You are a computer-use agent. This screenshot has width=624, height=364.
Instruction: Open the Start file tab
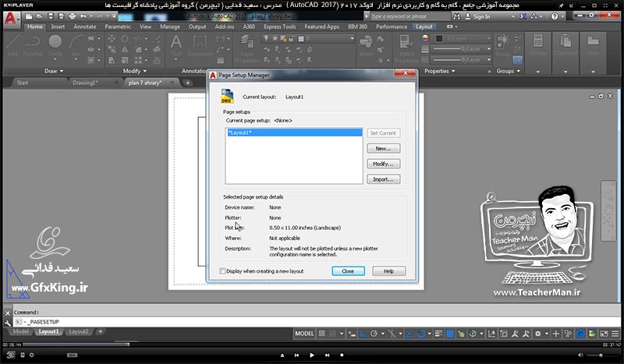coord(23,83)
